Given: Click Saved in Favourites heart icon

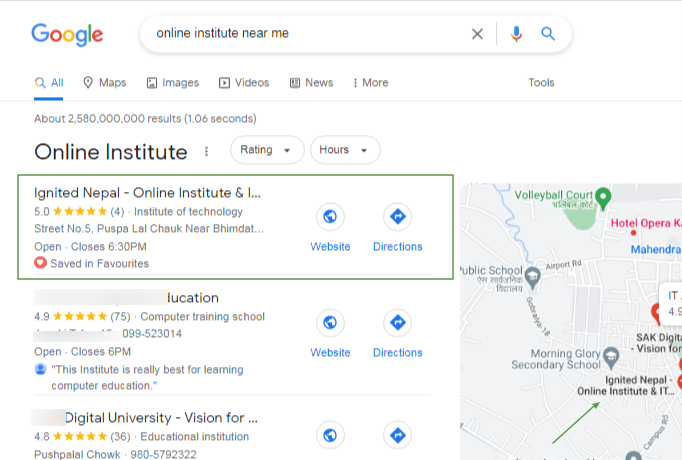Looking at the screenshot, I should coord(40,263).
